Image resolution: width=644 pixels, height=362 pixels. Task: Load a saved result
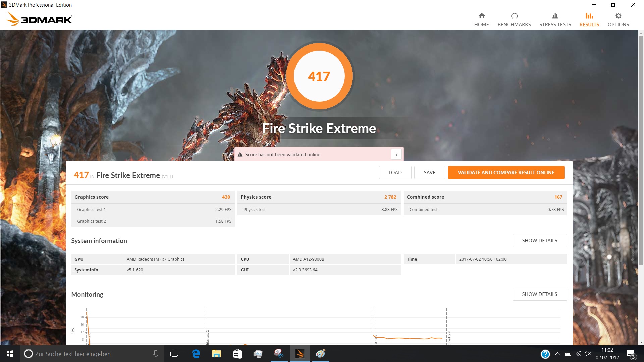395,173
